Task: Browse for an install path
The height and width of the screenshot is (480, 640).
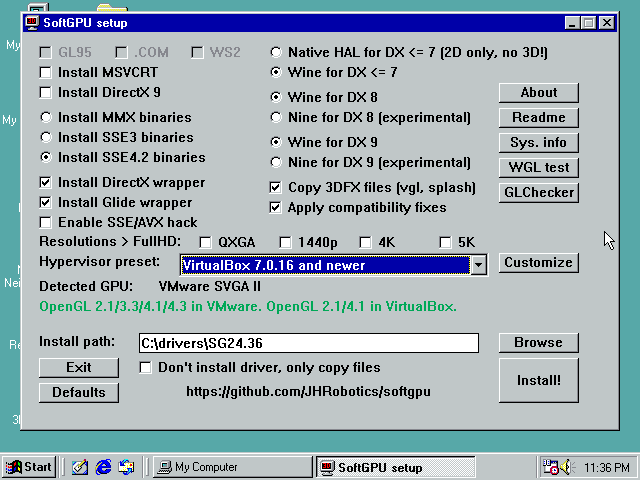Action: coord(539,342)
